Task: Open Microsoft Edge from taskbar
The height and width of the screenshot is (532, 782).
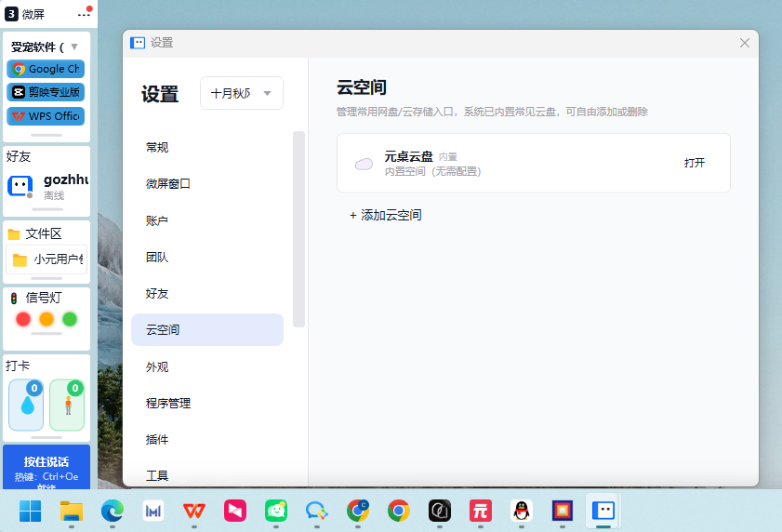Action: click(x=113, y=511)
